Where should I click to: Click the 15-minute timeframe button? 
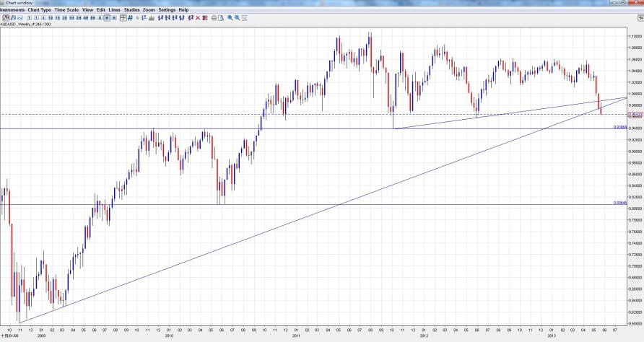(x=57, y=17)
